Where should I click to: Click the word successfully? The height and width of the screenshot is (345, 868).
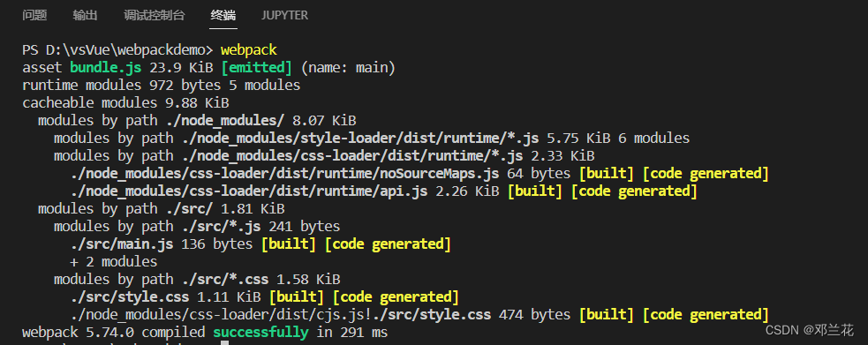pyautogui.click(x=260, y=333)
